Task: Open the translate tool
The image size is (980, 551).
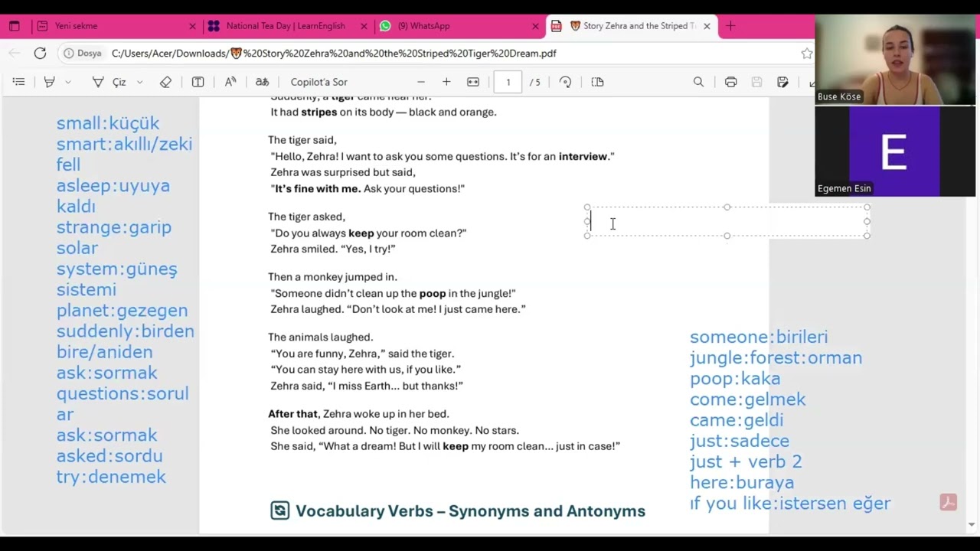Action: coord(262,82)
